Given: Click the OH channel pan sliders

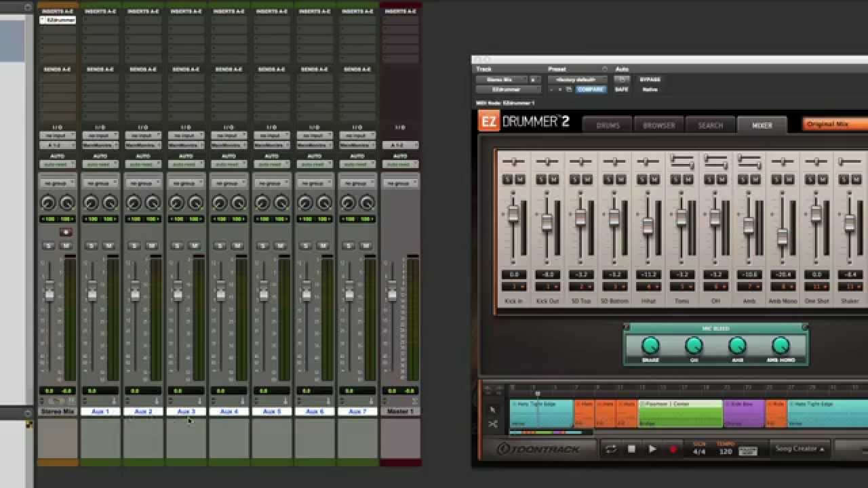Looking at the screenshot, I should coord(715,161).
